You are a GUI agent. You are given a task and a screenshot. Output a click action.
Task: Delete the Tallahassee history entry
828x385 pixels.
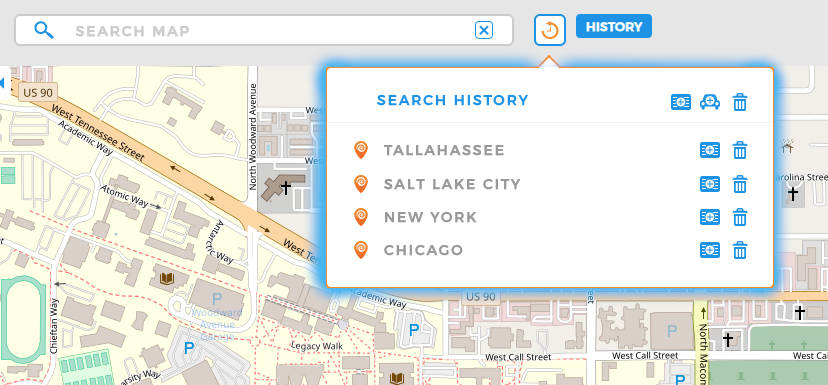pyautogui.click(x=740, y=151)
